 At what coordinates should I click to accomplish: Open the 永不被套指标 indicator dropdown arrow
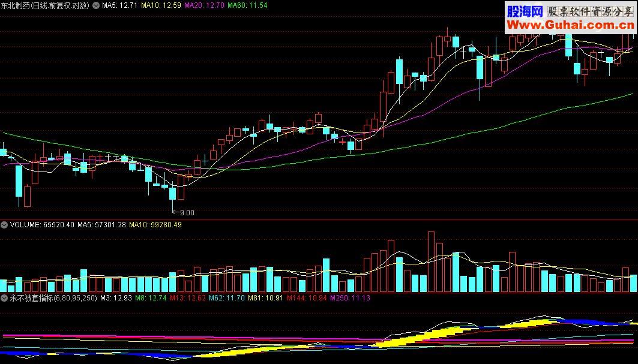click(4, 298)
